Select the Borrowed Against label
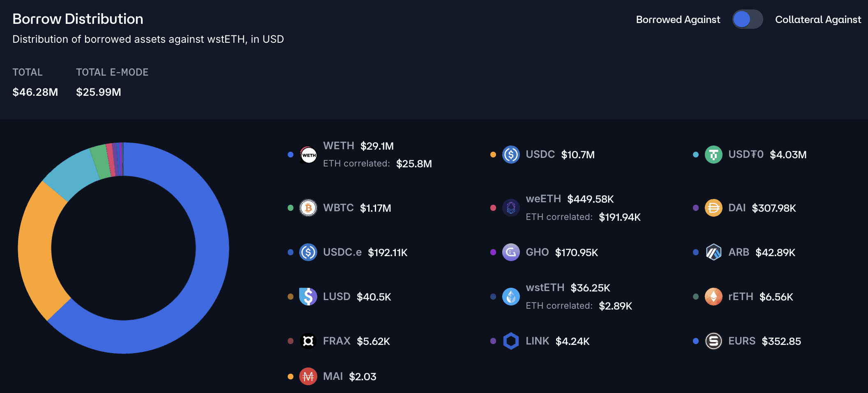 678,20
